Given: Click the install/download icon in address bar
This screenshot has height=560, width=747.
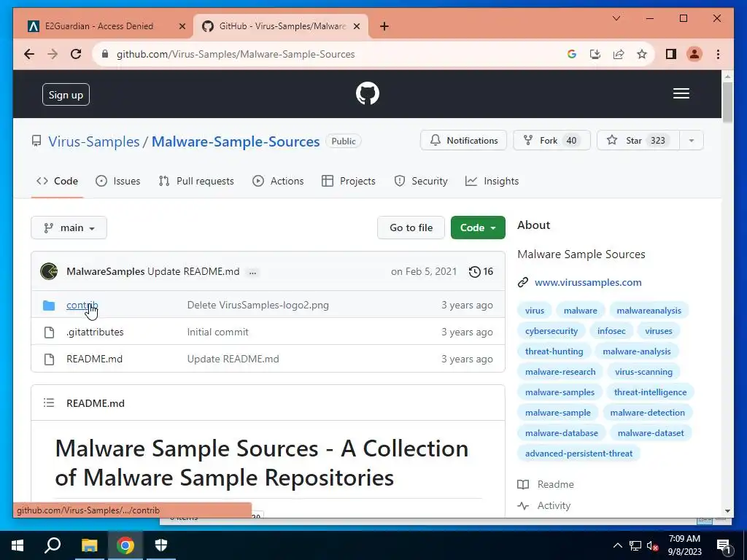Looking at the screenshot, I should click(595, 54).
